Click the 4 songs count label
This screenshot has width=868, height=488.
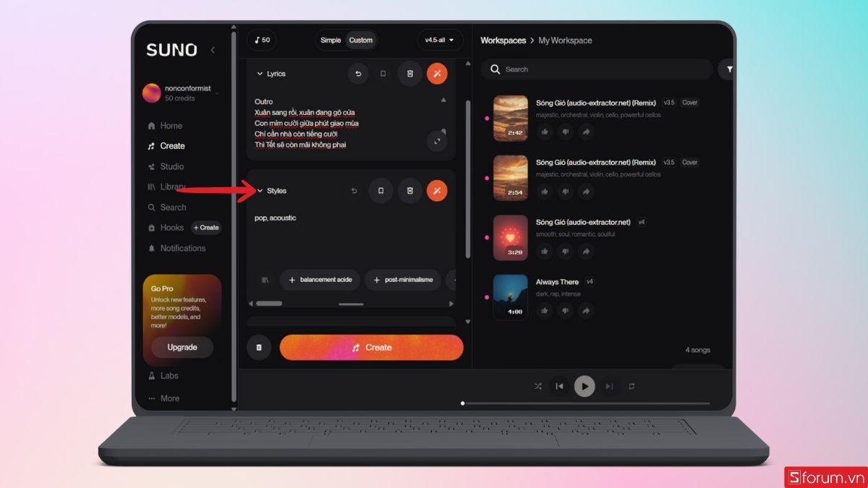tap(697, 350)
